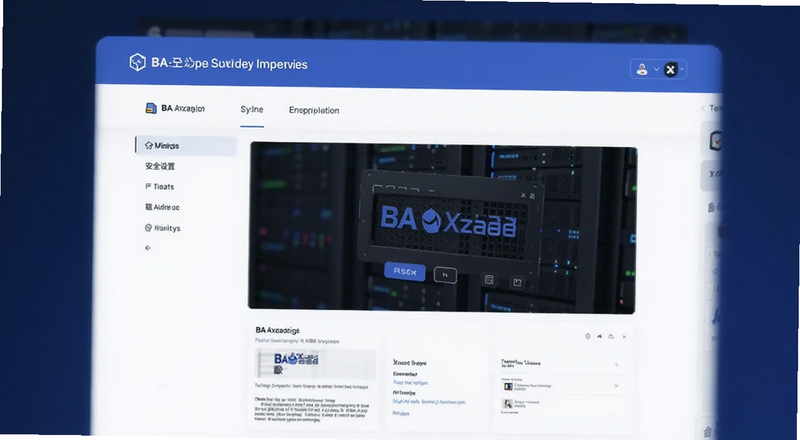800x440 pixels.
Task: Expand the chevron right of the user avatar
Action: (x=657, y=69)
